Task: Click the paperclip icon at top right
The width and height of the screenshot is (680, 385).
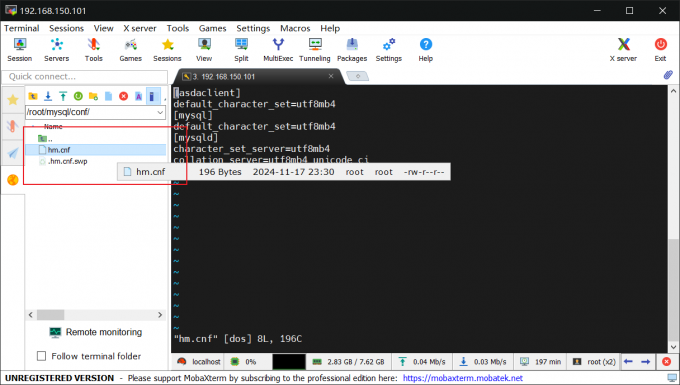Action: click(x=668, y=75)
